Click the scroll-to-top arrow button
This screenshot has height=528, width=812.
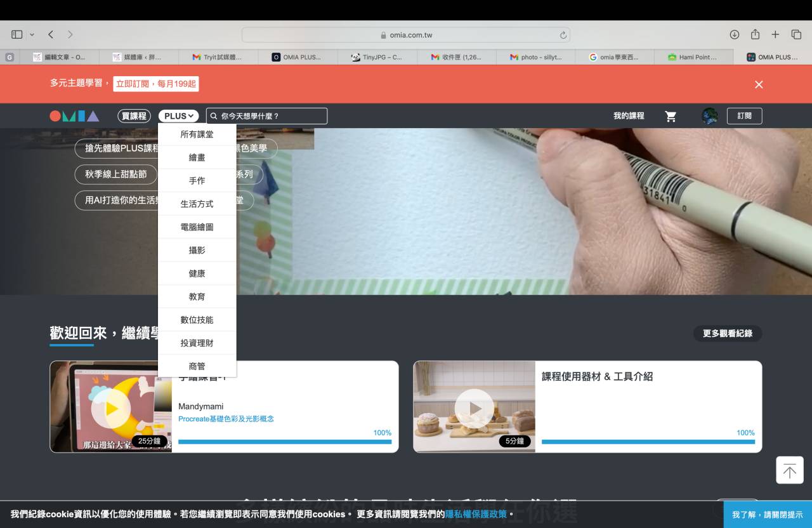click(x=790, y=470)
